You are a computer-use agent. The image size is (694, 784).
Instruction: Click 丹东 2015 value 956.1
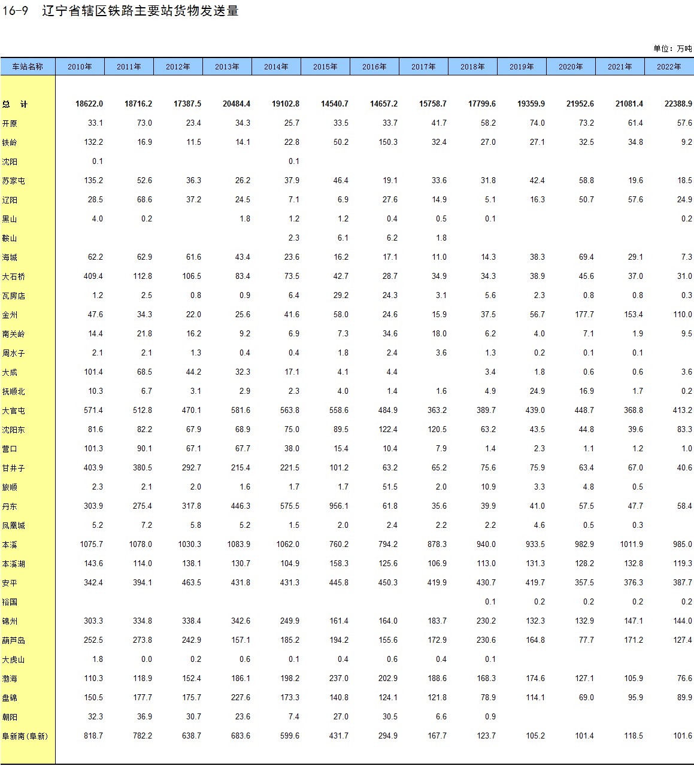(x=339, y=506)
